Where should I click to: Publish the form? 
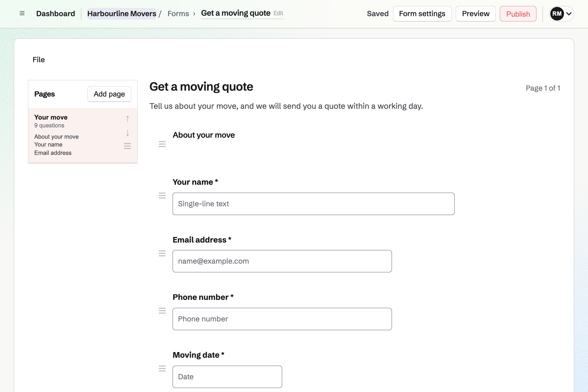(x=518, y=14)
